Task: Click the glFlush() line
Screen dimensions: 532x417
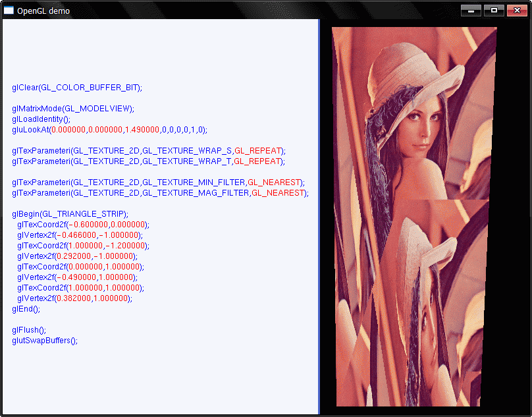Action: click(29, 330)
